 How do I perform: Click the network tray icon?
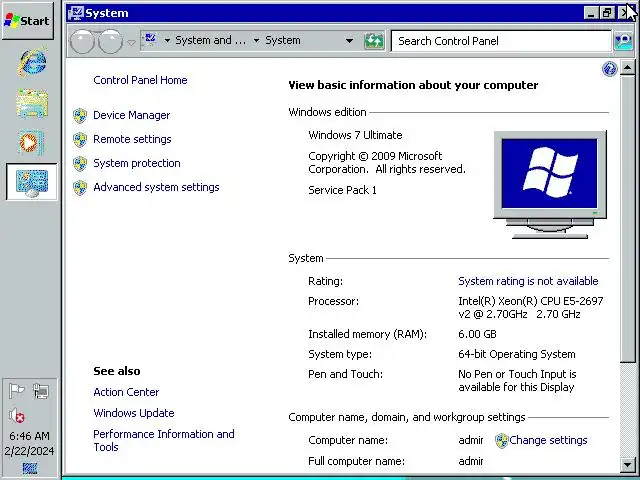point(41,391)
